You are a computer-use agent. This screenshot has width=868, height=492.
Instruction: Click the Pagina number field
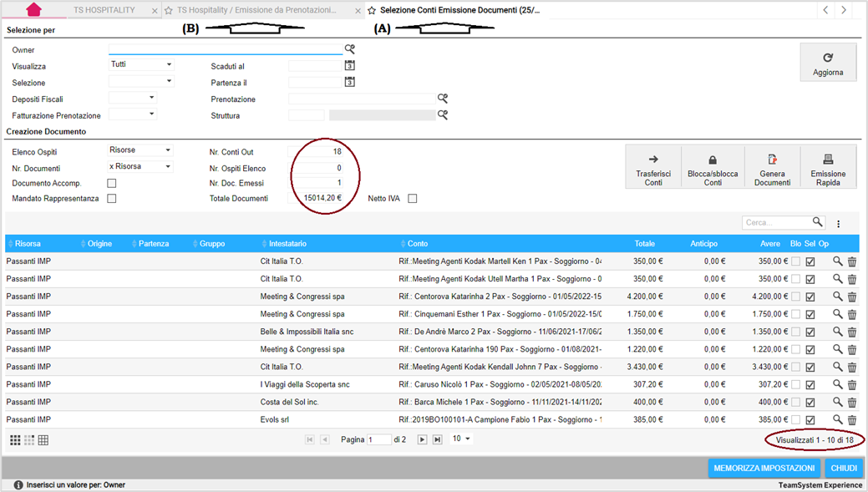(379, 439)
